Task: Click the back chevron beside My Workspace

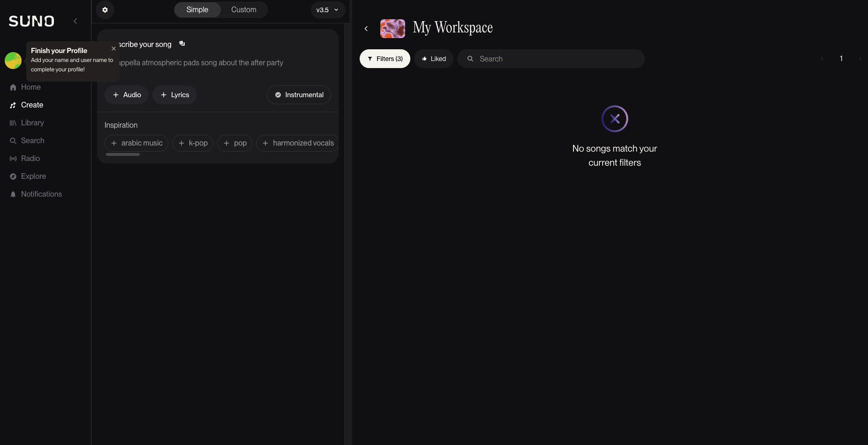Action: tap(366, 29)
